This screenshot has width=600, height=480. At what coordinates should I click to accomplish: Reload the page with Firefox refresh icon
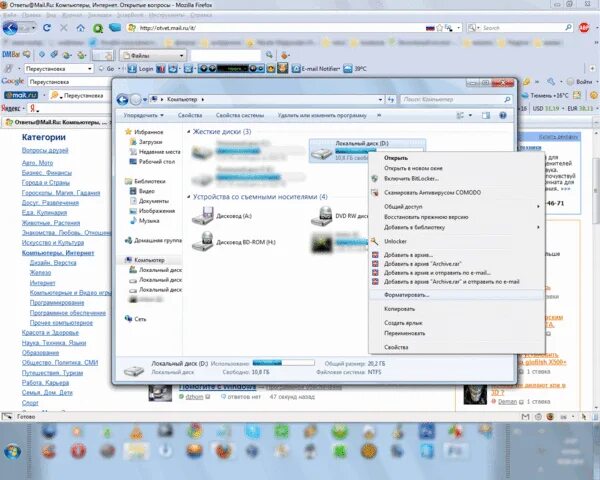pyautogui.click(x=47, y=28)
